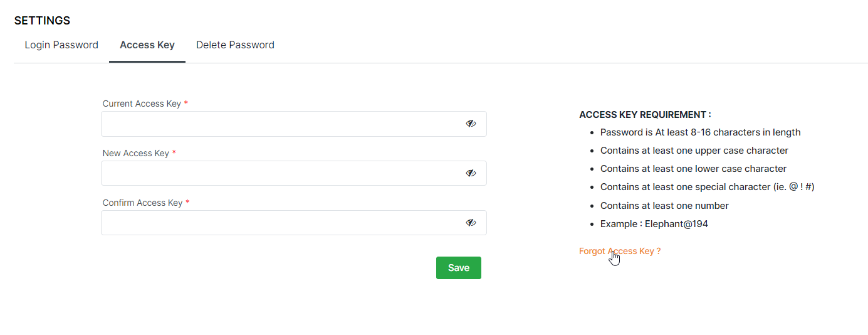Click the Confirm Access Key label
Image resolution: width=868 pixels, height=335 pixels.
[x=143, y=203]
